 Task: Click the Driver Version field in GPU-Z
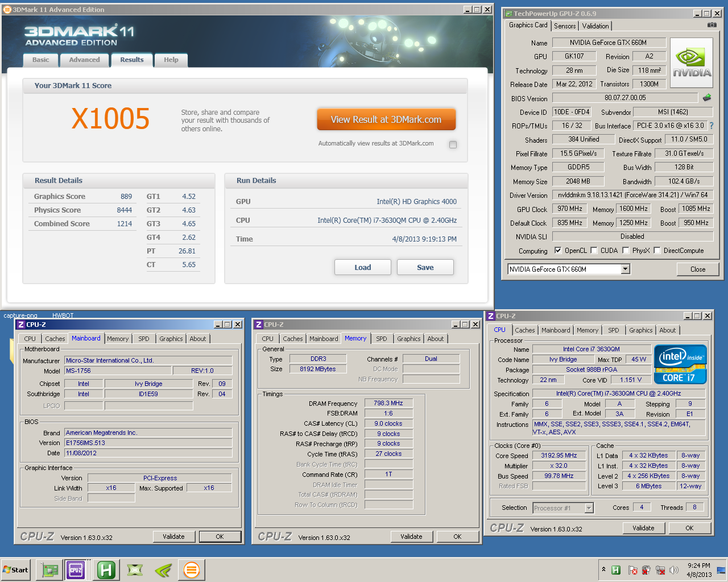(632, 195)
